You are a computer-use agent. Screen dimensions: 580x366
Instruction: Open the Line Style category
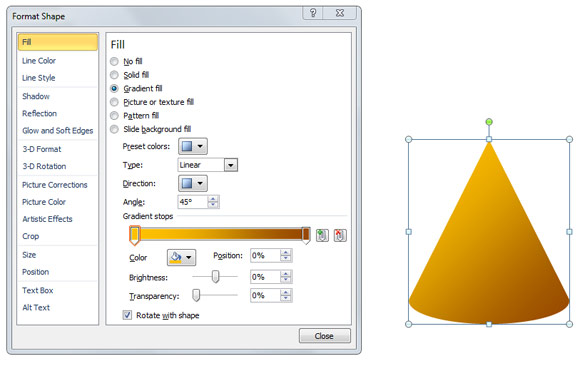click(x=38, y=78)
